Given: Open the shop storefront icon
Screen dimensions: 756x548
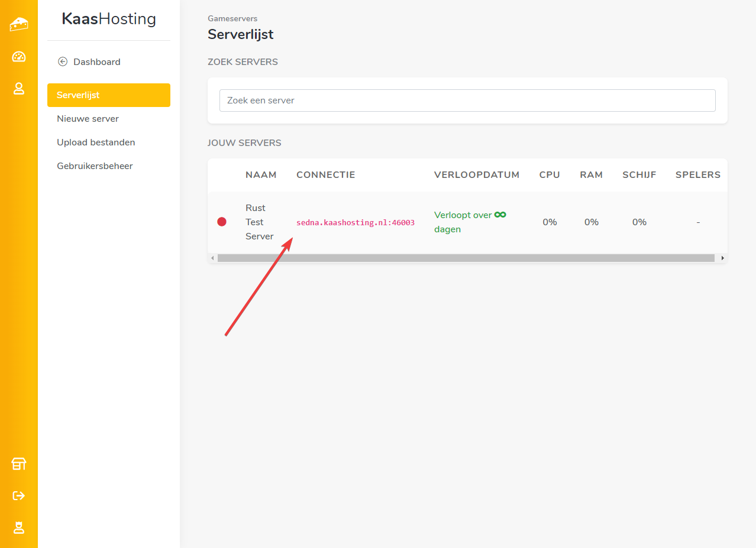Looking at the screenshot, I should (19, 464).
